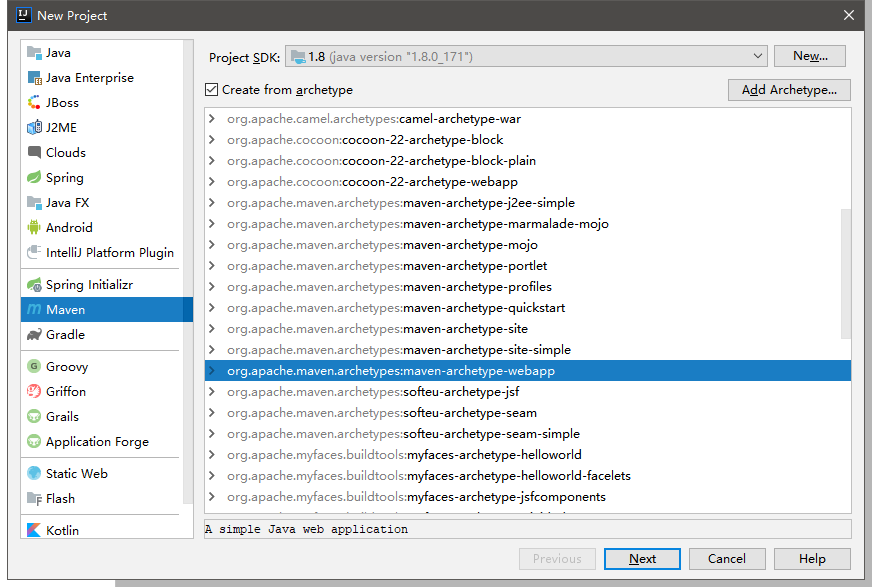Select maven-archetype-portlet archetype
872x587 pixels.
point(528,266)
